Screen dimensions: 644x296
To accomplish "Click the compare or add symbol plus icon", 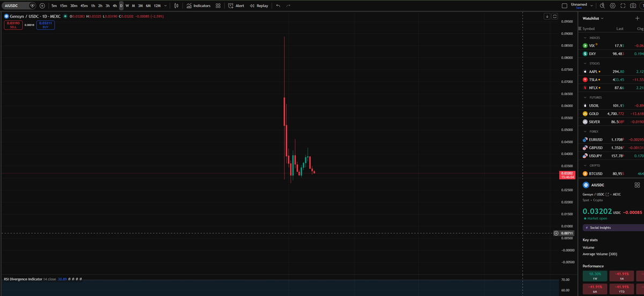I will coord(42,5).
